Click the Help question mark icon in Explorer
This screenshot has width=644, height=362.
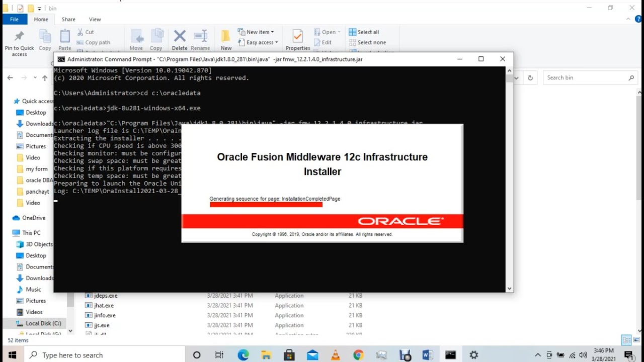click(638, 19)
